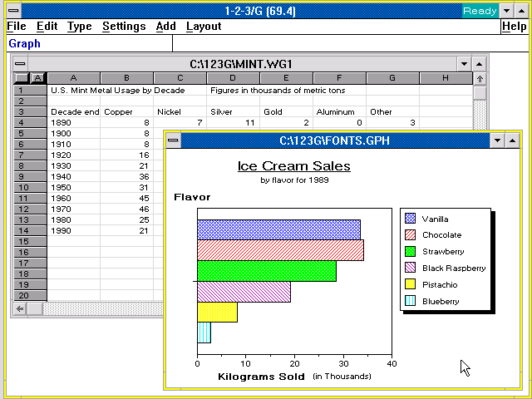Click the double-arrow scroll-left icon in MINT.WG1
This screenshot has width=532, height=399.
[20, 308]
